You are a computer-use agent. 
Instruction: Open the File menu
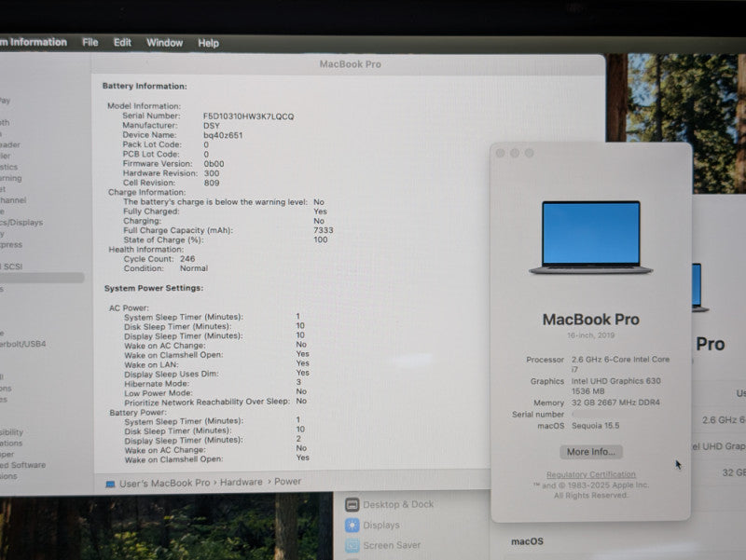pos(90,42)
